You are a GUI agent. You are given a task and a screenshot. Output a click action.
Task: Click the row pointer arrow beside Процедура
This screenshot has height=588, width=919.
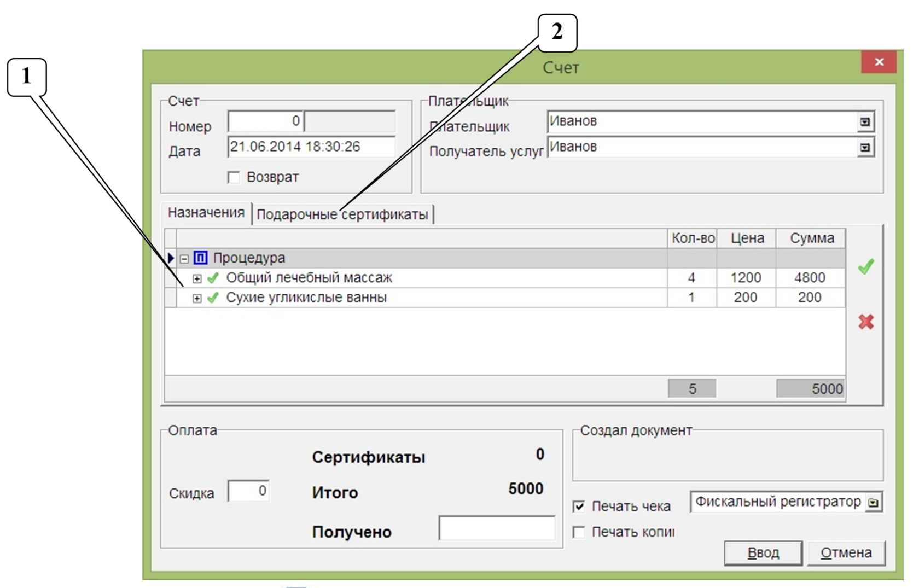coord(171,258)
